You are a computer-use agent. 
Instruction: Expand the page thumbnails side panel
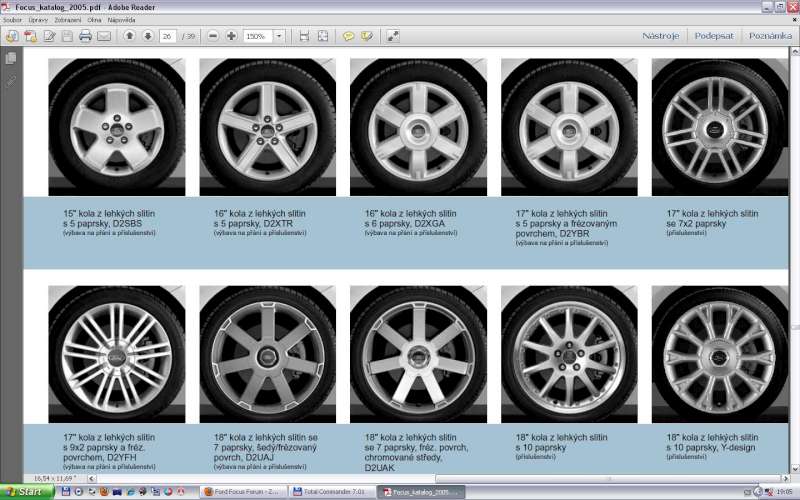11,59
